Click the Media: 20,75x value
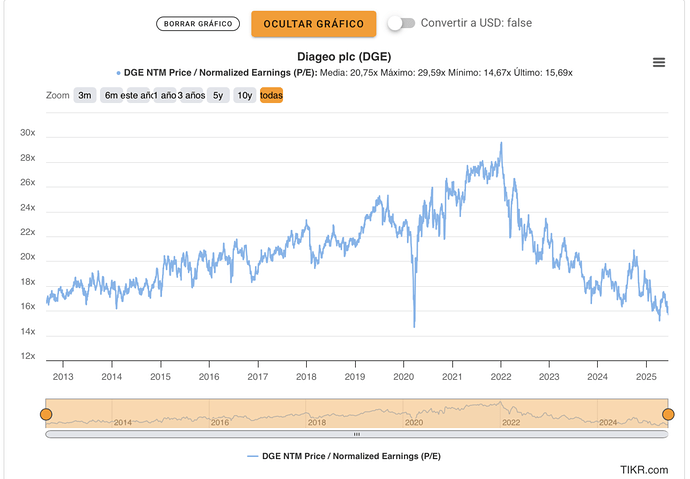 tap(349, 73)
